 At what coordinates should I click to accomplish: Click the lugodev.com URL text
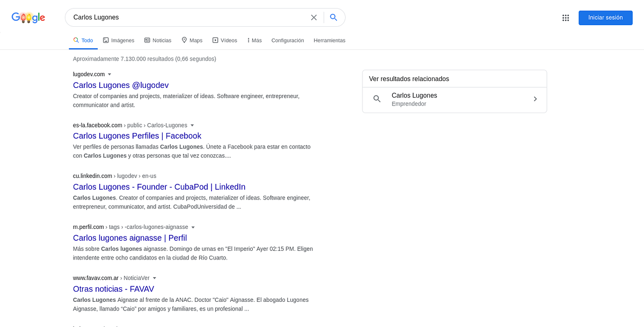89,74
